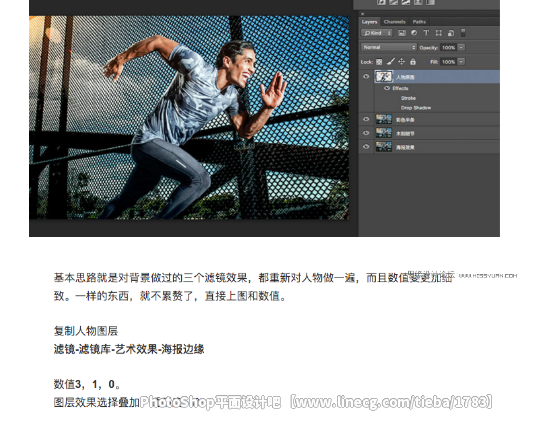This screenshot has width=548, height=421.
Task: Click the text line 复制人物图层
Action: pyautogui.click(x=86, y=331)
